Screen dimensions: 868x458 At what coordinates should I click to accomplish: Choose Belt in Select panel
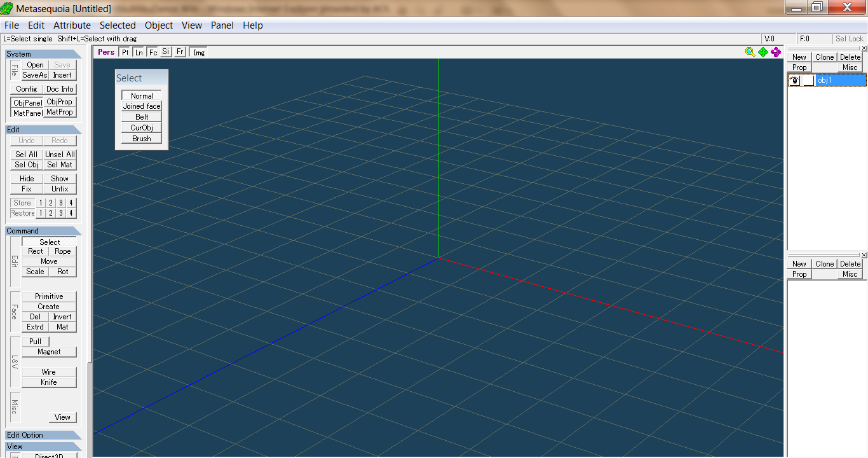[x=142, y=117]
